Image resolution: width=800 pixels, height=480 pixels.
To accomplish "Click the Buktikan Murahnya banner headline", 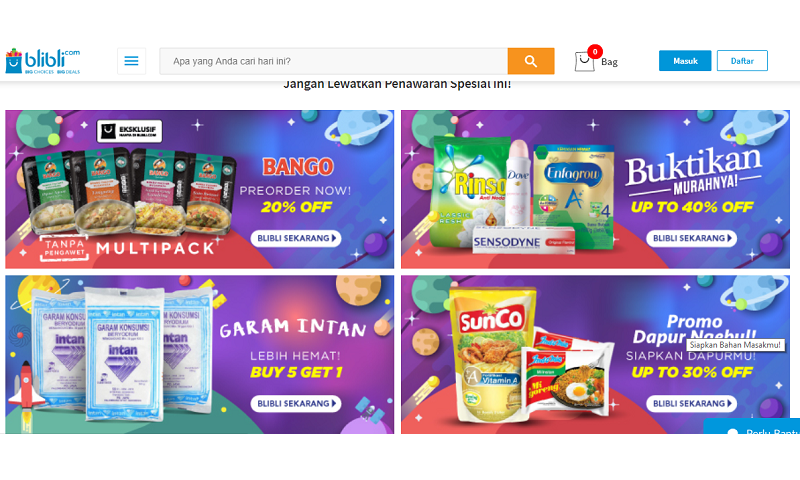I will (x=694, y=169).
